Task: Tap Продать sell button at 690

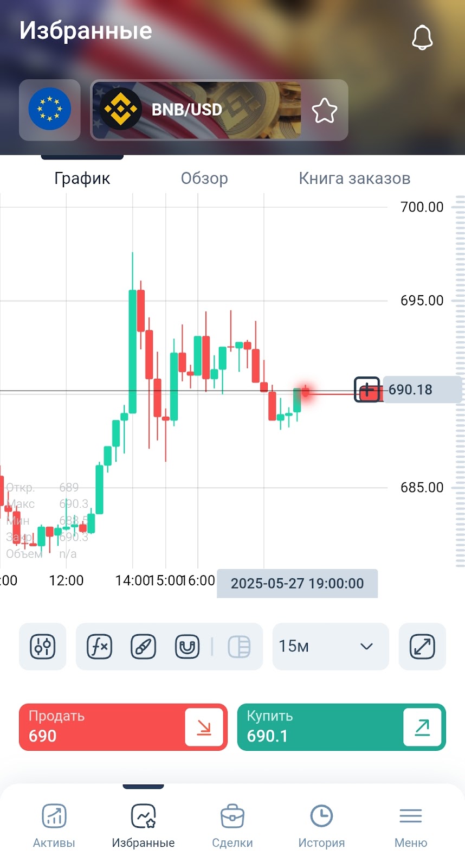Action: coord(123,727)
